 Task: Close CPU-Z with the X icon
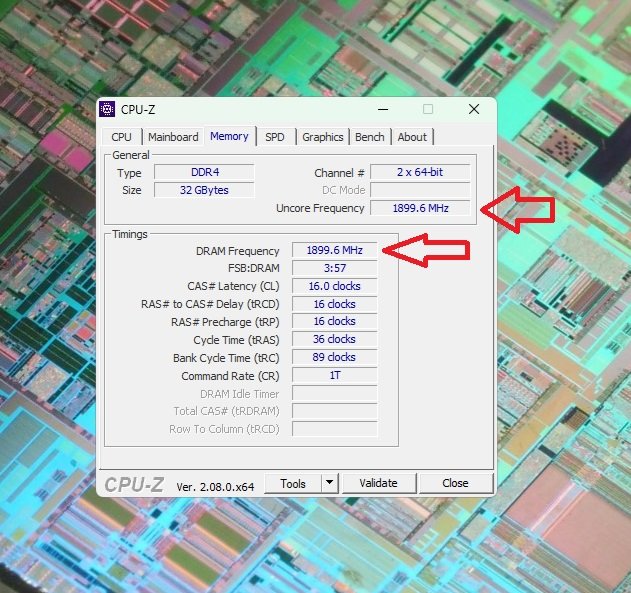click(x=474, y=109)
